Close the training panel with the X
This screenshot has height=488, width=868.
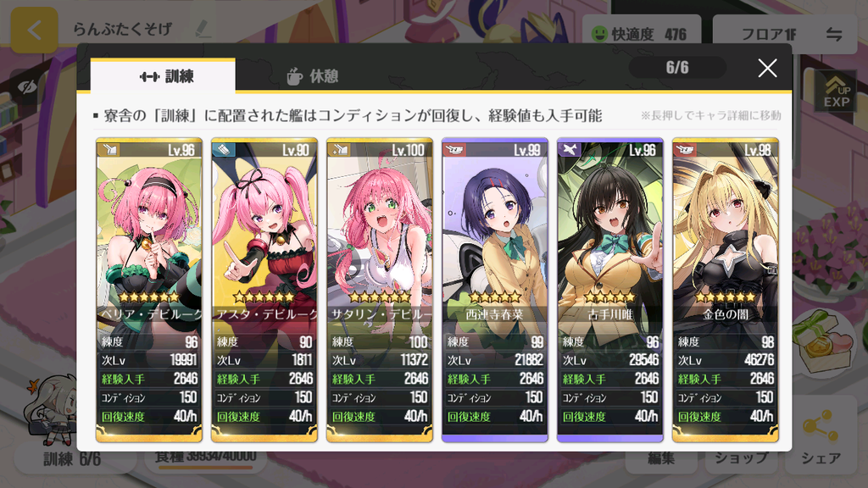point(767,68)
